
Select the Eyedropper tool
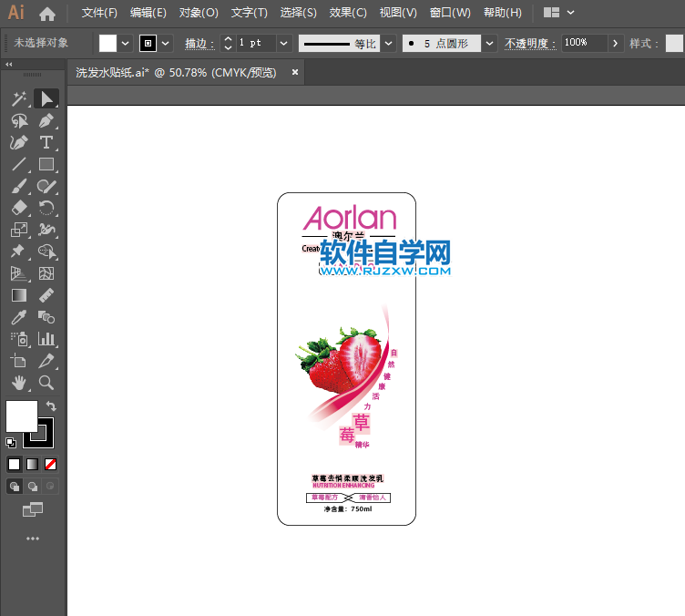coord(19,317)
